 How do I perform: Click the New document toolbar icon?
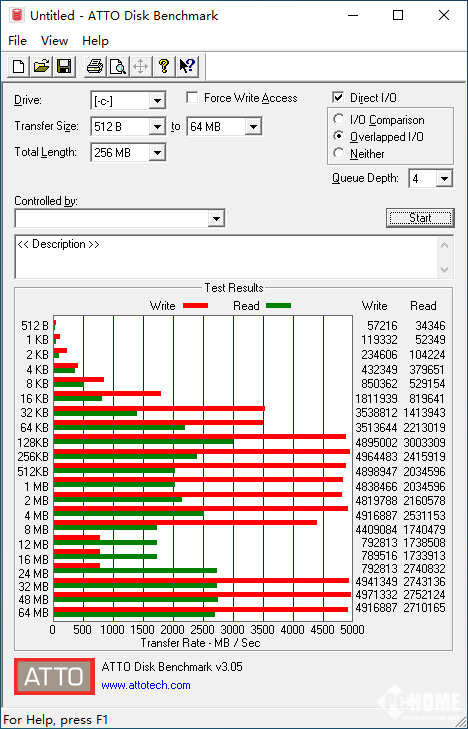tap(19, 66)
